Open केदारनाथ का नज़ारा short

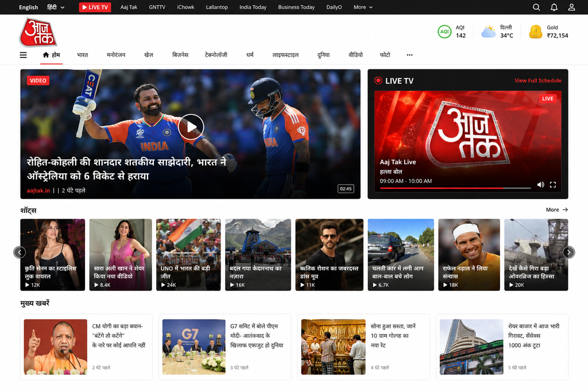click(258, 255)
